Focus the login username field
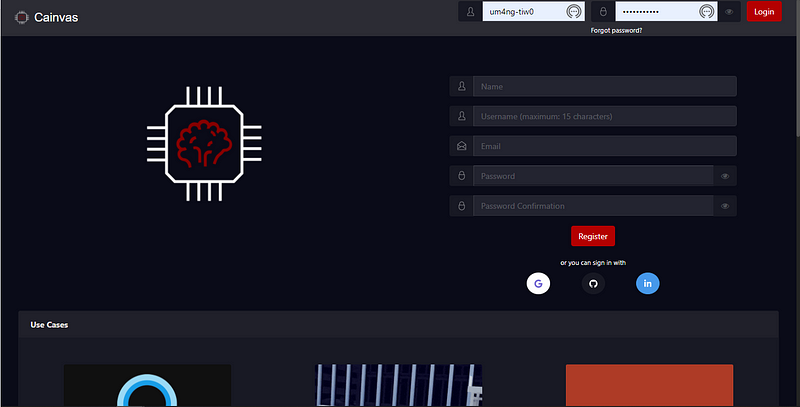 534,11
